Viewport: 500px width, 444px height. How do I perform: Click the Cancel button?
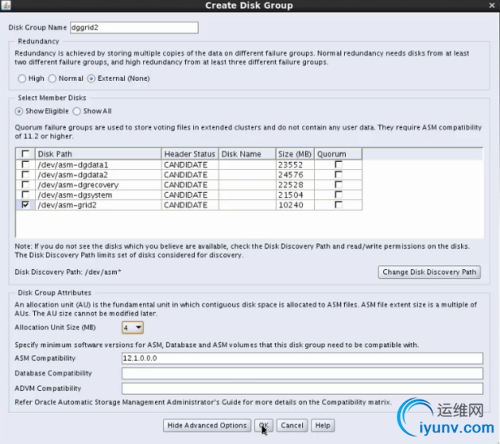[x=292, y=425]
